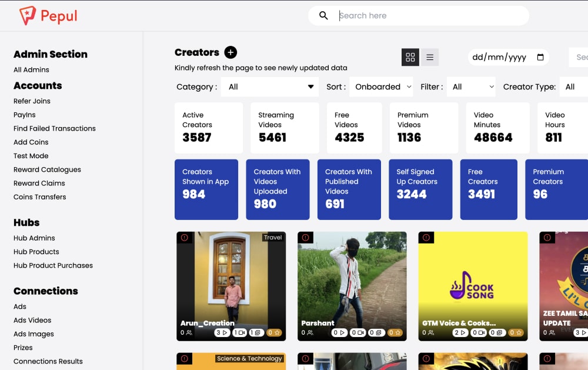Click the add creator plus icon

[230, 52]
